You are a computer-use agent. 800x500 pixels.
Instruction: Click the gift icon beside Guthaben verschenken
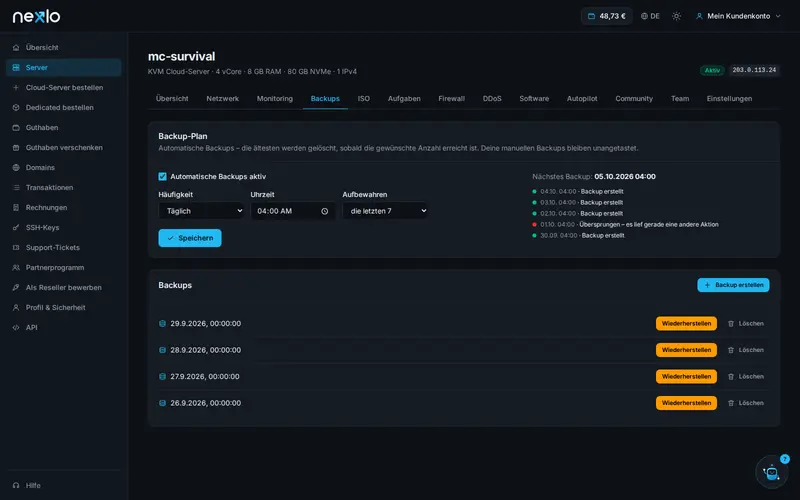(x=16, y=147)
